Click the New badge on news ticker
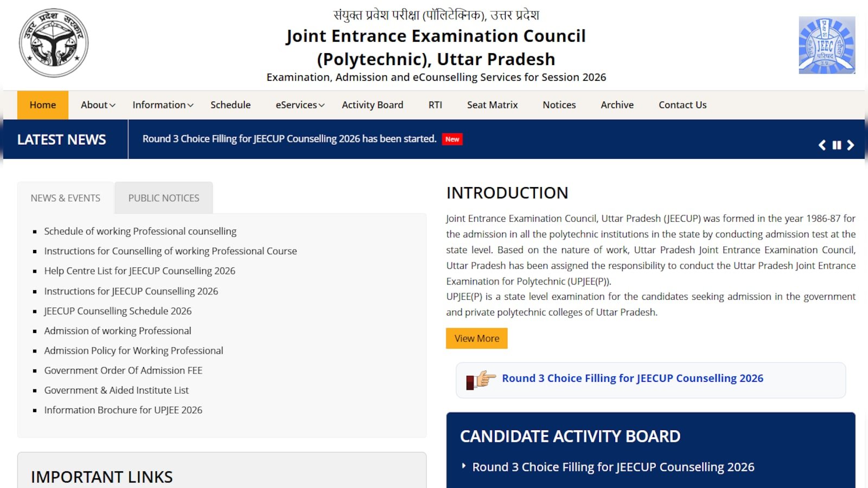 click(452, 139)
